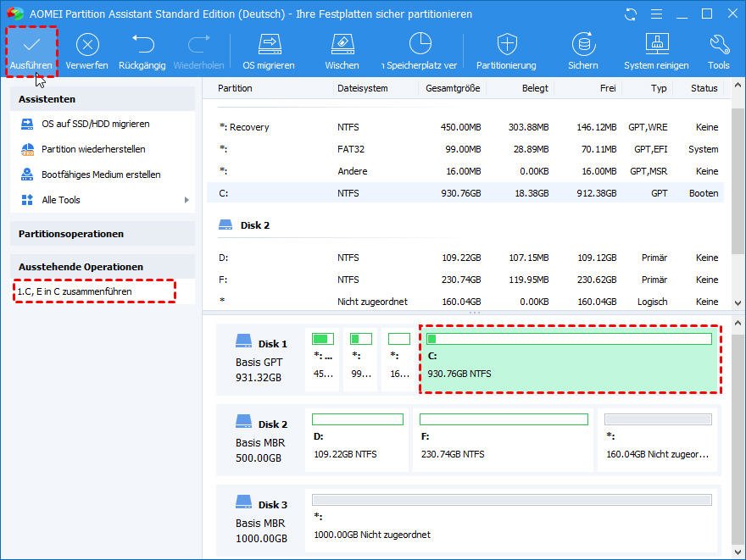Select the F: partition block on Disk 2
The width and height of the screenshot is (746, 560).
click(504, 441)
